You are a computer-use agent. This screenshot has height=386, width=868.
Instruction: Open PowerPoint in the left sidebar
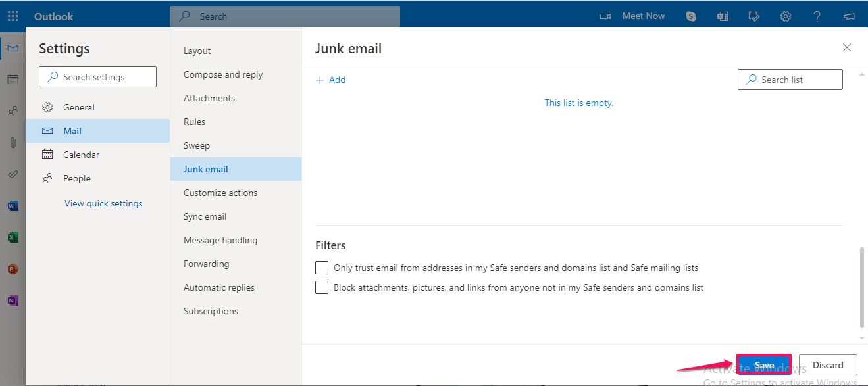(13, 268)
